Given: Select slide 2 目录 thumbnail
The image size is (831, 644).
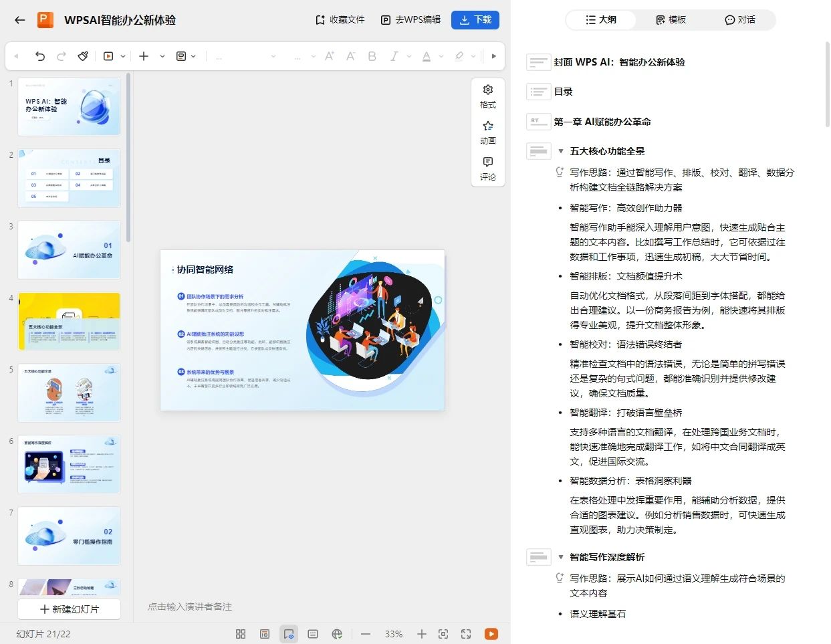Looking at the screenshot, I should (x=70, y=178).
